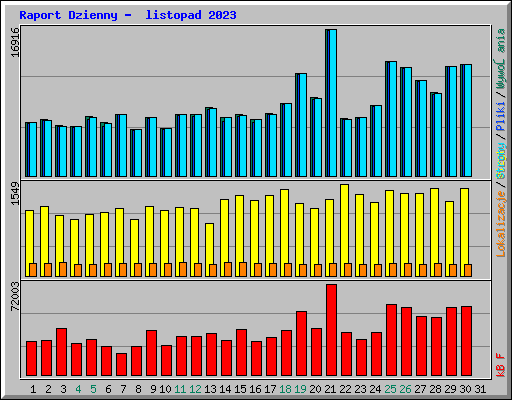Click day label 26 on x-axis
Image resolution: width=512 pixels, height=400 pixels.
[405, 389]
